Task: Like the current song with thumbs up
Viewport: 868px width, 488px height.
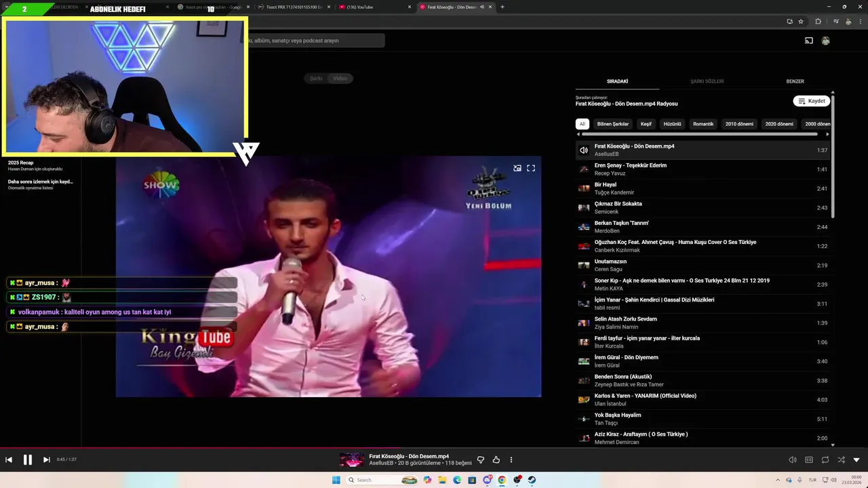Action: [496, 460]
